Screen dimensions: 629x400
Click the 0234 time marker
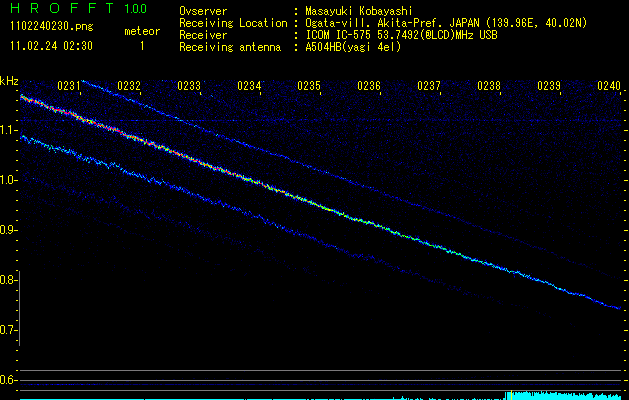249,86
